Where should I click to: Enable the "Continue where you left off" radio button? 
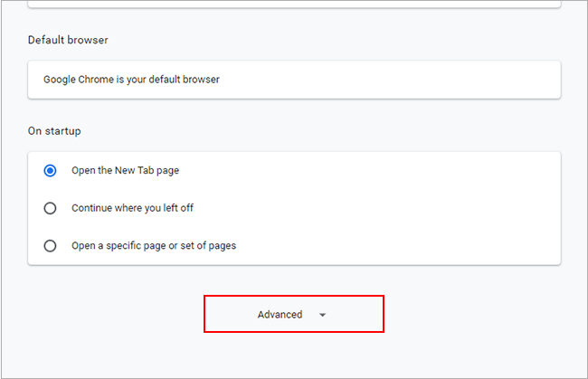(x=51, y=208)
